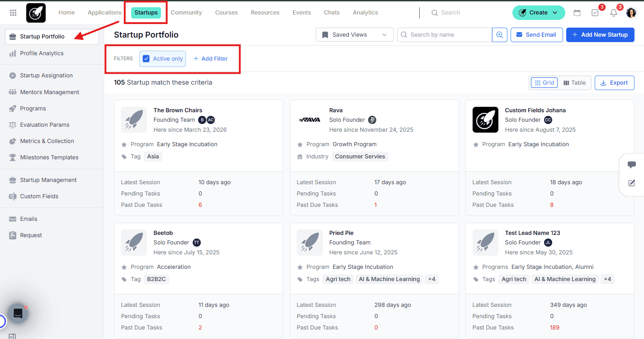The width and height of the screenshot is (644, 339).
Task: Open the edit note side widget icon
Action: [x=632, y=183]
